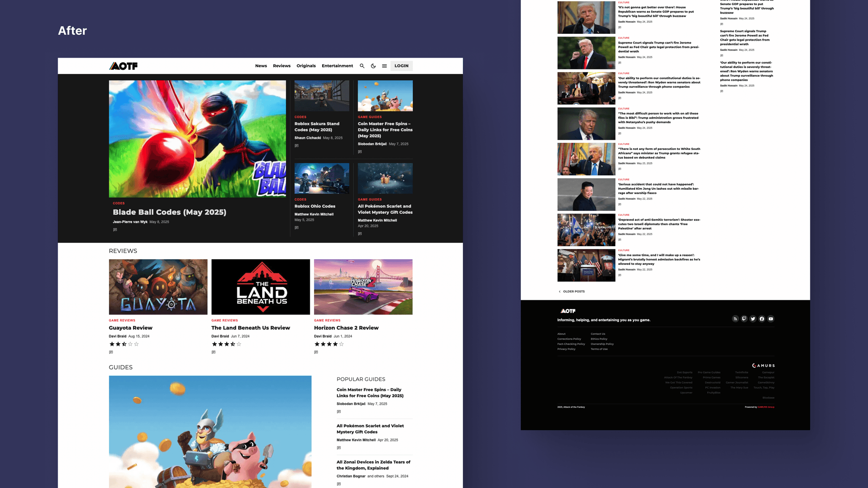Click the star rating for The Land Beneath Us
Viewport: 868px width, 488px height.
227,344
